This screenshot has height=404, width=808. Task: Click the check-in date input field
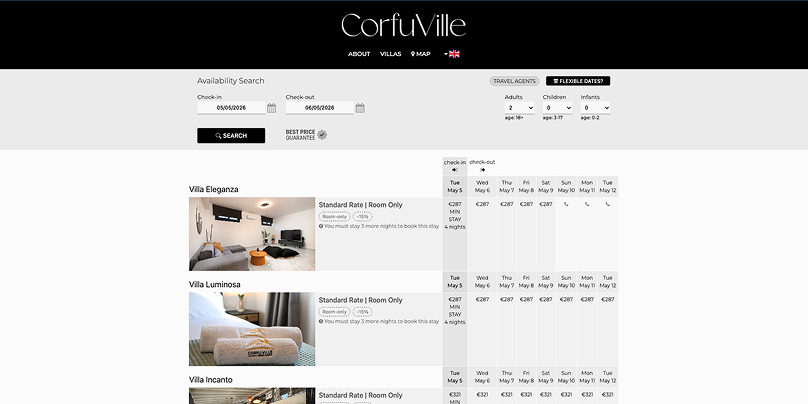231,108
